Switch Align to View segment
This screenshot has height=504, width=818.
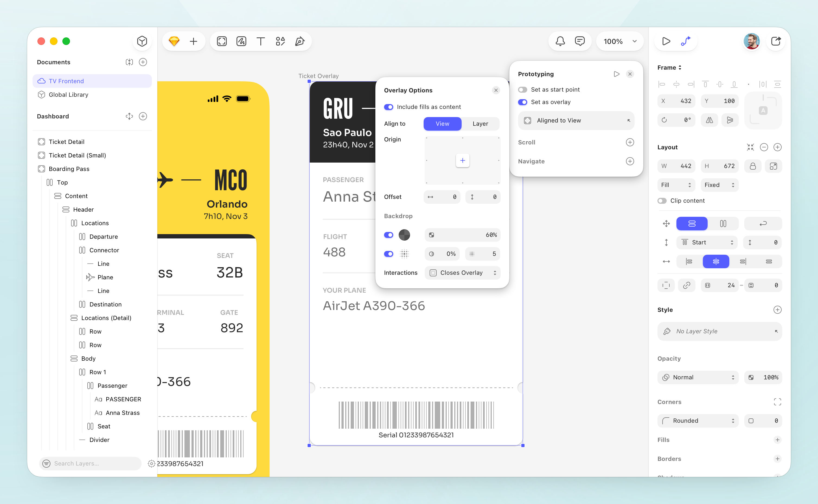(442, 124)
